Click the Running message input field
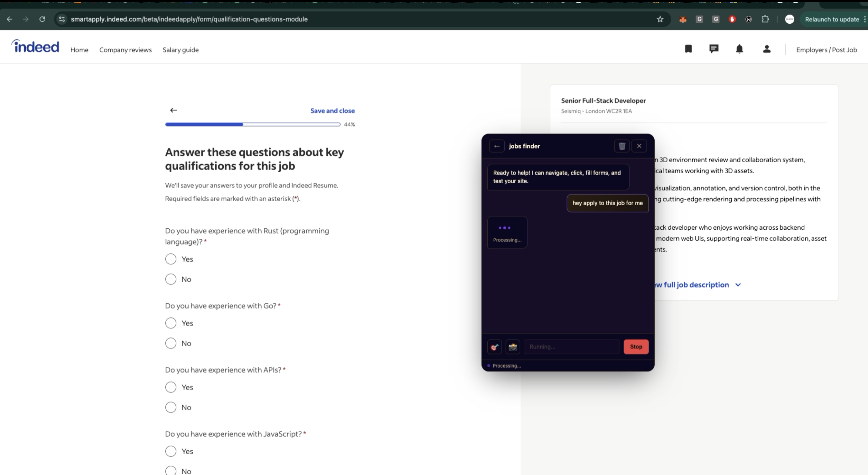 point(572,347)
